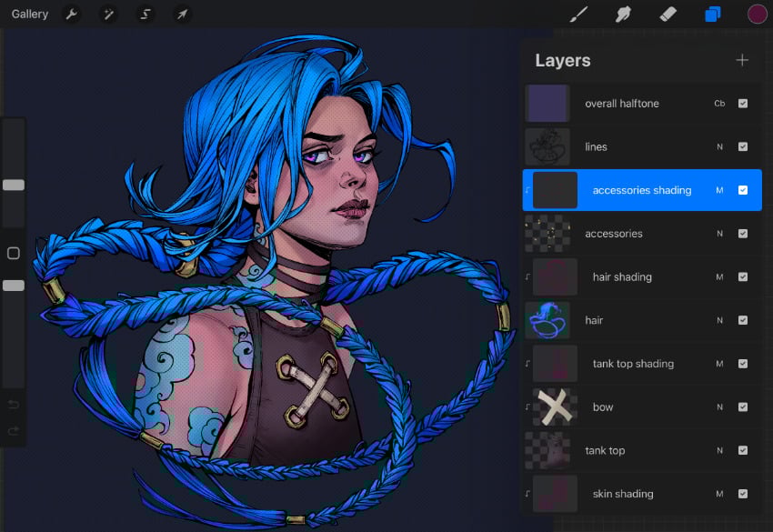Hide the skin shading layer
The height and width of the screenshot is (532, 773).
pos(743,494)
